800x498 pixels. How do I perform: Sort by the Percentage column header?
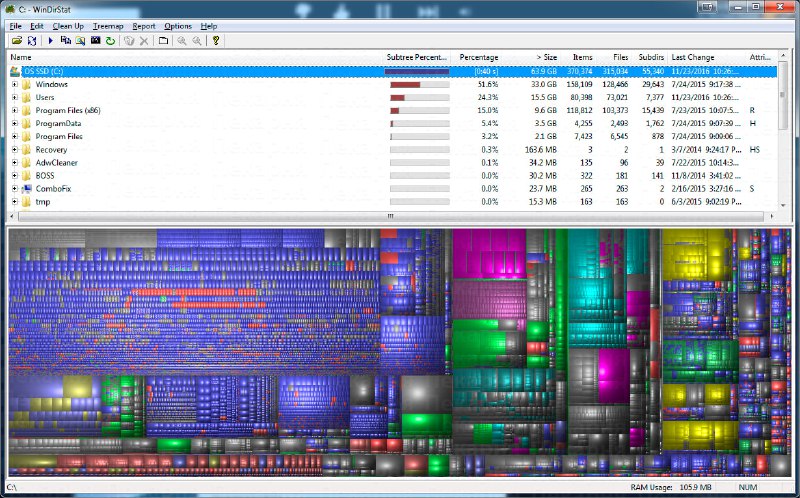click(x=477, y=57)
